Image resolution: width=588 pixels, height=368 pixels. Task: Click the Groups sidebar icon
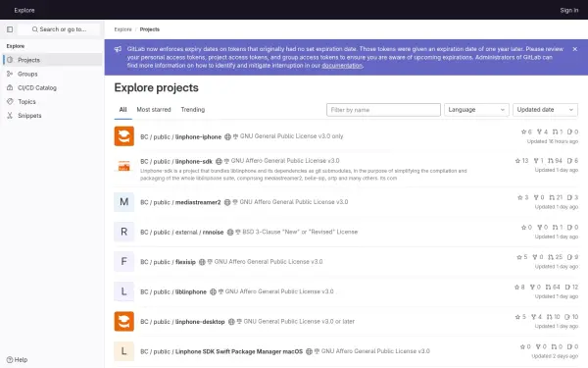tap(10, 74)
